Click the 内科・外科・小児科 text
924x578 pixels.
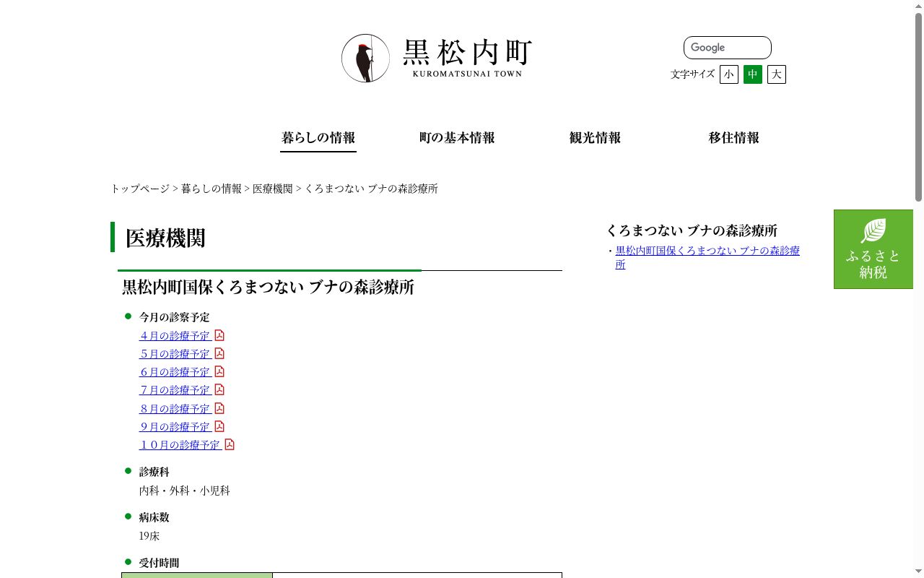(x=185, y=491)
